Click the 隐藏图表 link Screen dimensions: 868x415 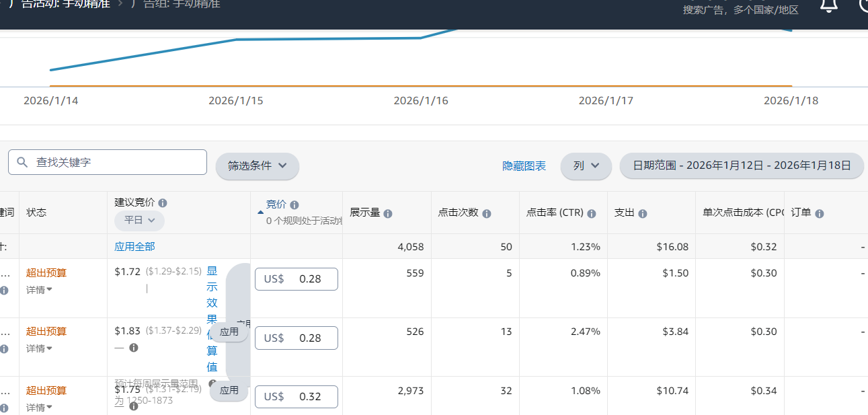(x=524, y=166)
